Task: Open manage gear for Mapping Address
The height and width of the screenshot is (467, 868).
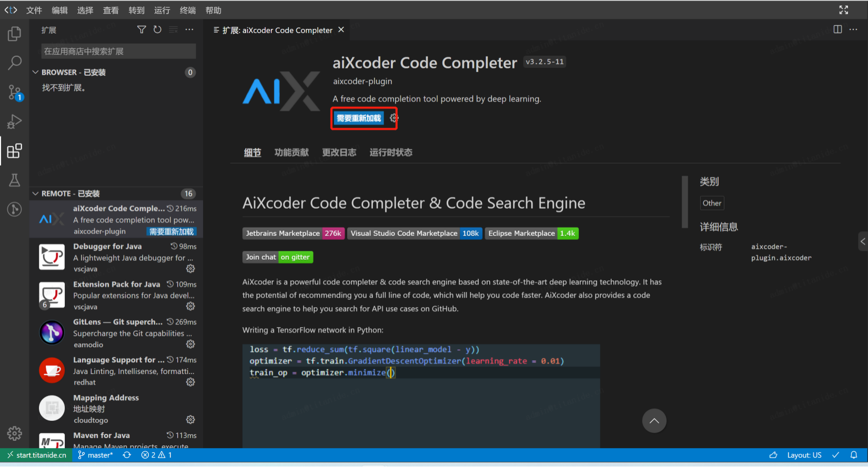Action: tap(190, 420)
